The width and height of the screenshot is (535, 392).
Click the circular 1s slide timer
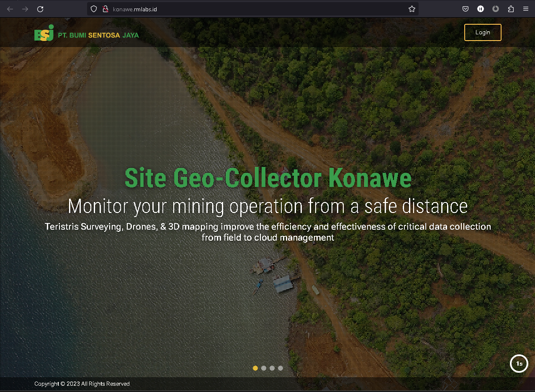click(519, 364)
